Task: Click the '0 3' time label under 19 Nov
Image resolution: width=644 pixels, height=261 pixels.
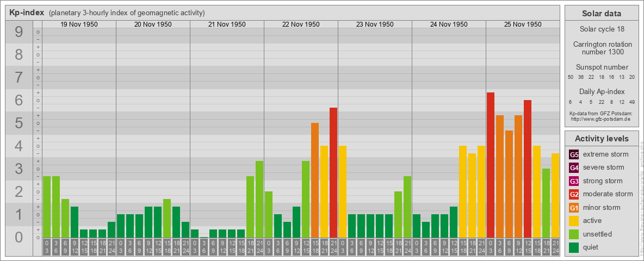Action: pyautogui.click(x=47, y=247)
